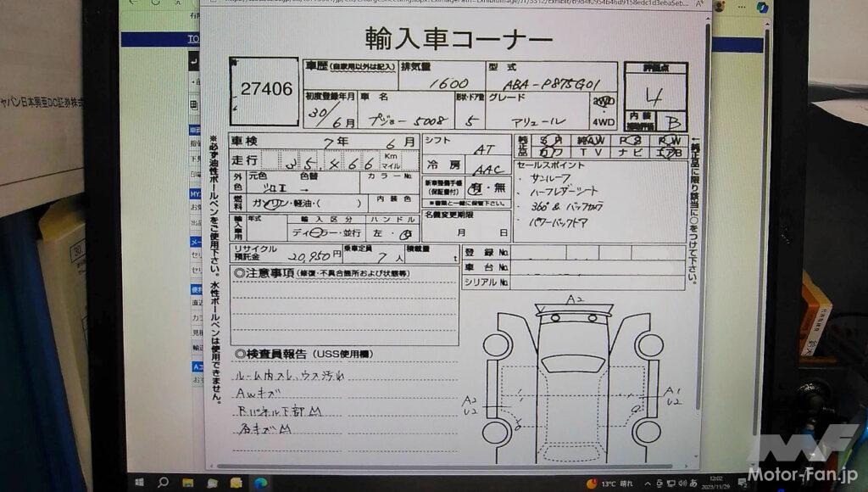This screenshot has width=868, height=492.
Task: Click the Read Aloud icon in address bar
Action: (x=698, y=4)
